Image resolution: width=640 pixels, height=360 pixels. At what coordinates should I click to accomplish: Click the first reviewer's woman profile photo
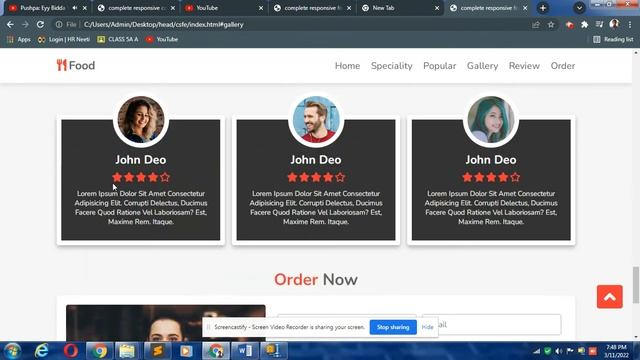click(x=141, y=120)
